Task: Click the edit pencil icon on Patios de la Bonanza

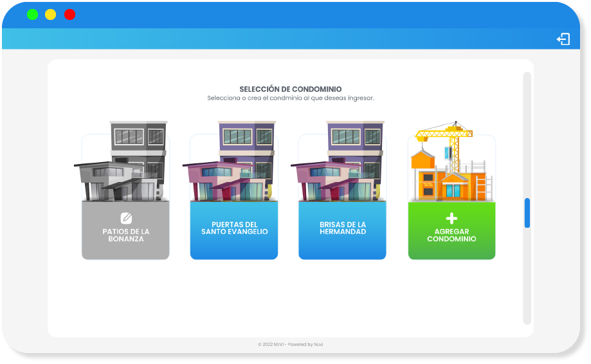Action: pos(126,218)
